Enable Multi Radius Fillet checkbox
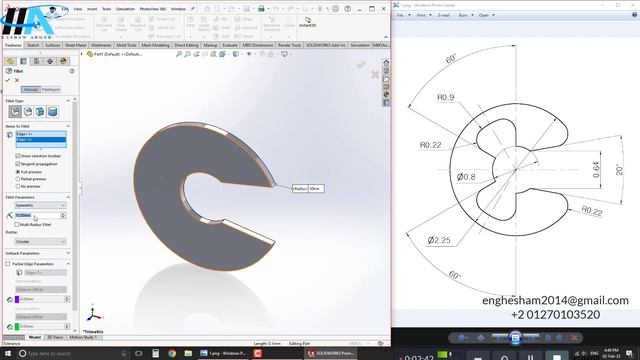The image size is (640, 360). coord(17,224)
